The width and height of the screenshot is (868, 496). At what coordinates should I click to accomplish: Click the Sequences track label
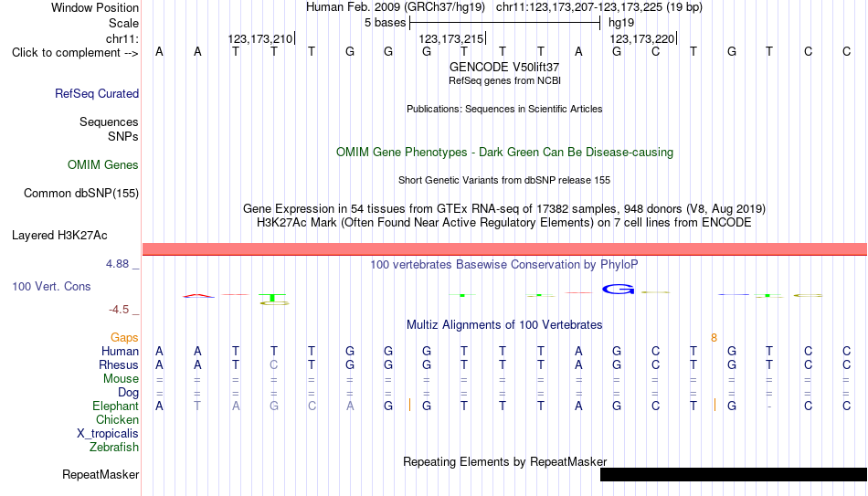coord(109,121)
